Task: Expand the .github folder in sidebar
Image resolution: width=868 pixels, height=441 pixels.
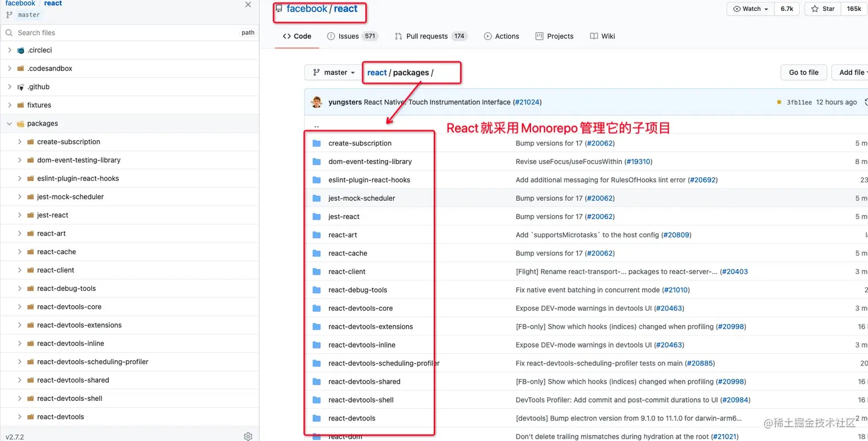Action: click(10, 87)
